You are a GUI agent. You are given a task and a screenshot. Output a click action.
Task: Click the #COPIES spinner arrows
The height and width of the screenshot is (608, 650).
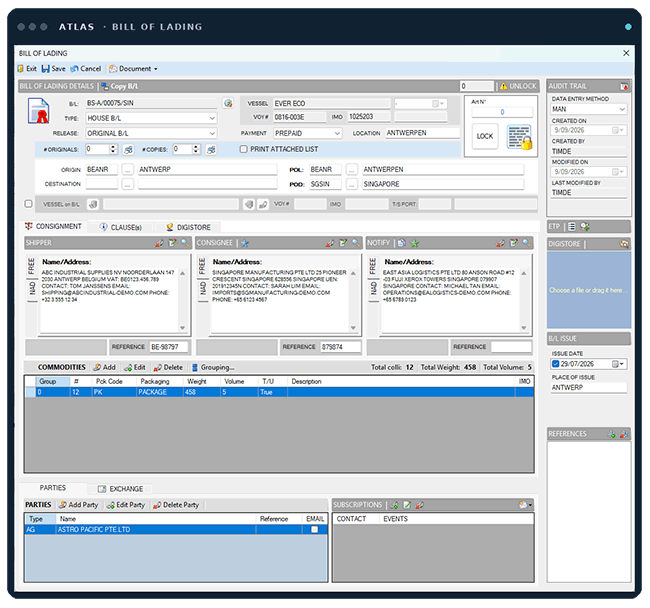[x=196, y=149]
